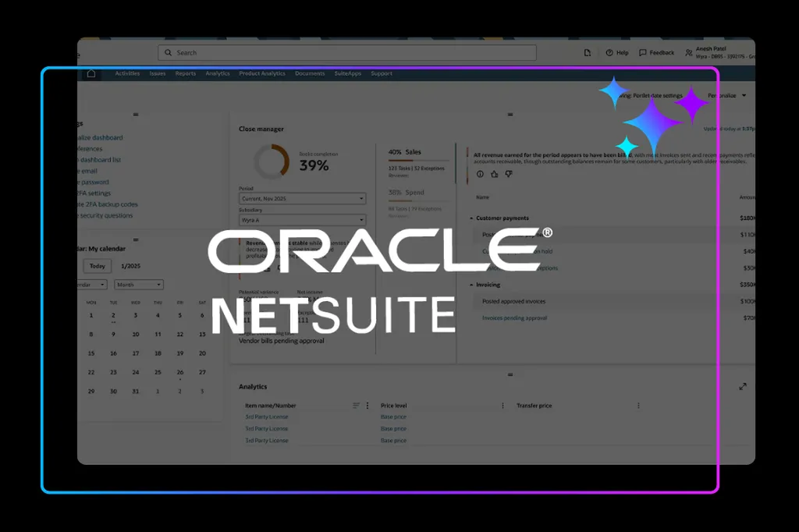Click into the Search field
This screenshot has height=532, width=799.
tap(347, 52)
